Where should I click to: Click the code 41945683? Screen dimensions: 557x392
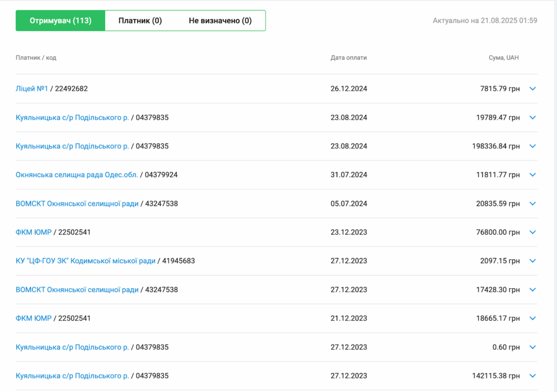[178, 261]
